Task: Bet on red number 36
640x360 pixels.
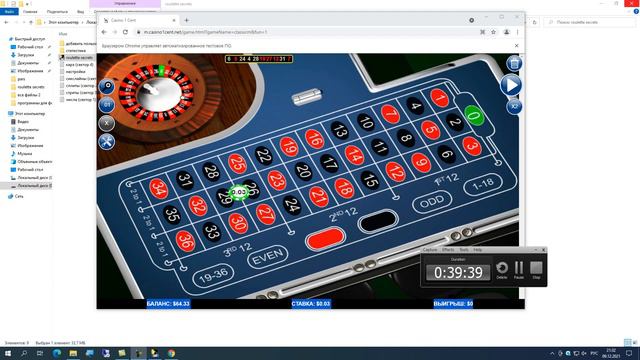Action: coord(185,240)
